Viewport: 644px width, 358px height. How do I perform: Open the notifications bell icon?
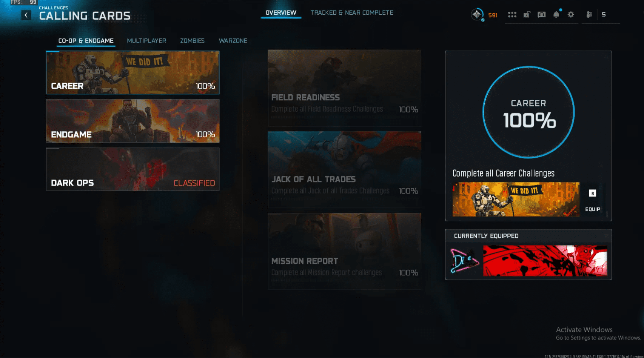coord(556,15)
